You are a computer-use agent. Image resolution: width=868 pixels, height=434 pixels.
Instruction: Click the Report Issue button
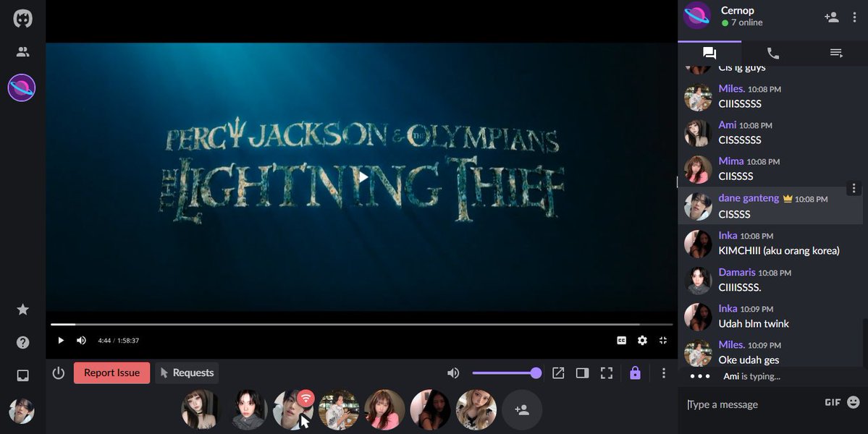coord(111,373)
